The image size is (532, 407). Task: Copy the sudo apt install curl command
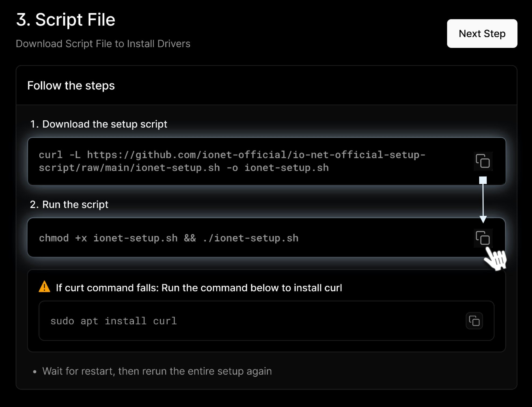coord(474,321)
